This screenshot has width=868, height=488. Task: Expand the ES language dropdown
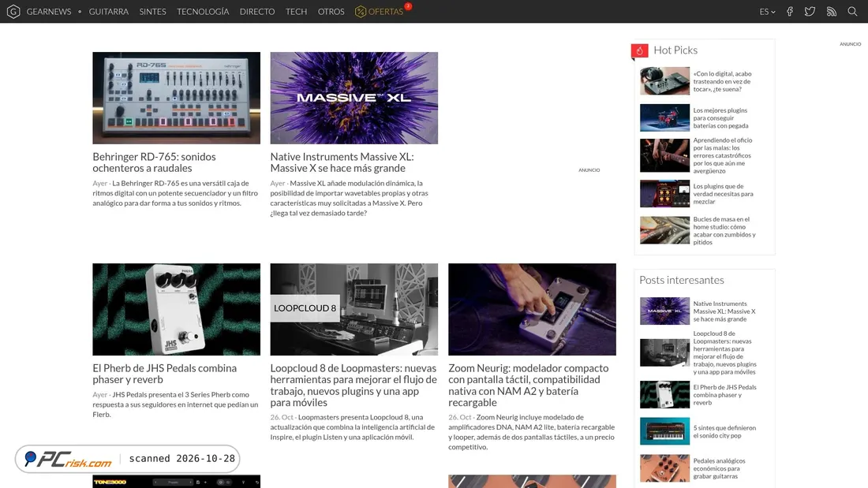point(767,12)
